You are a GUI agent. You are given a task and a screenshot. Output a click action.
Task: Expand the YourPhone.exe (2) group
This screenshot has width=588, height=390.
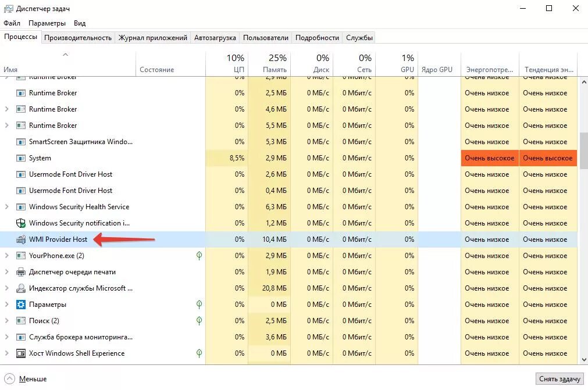click(7, 256)
